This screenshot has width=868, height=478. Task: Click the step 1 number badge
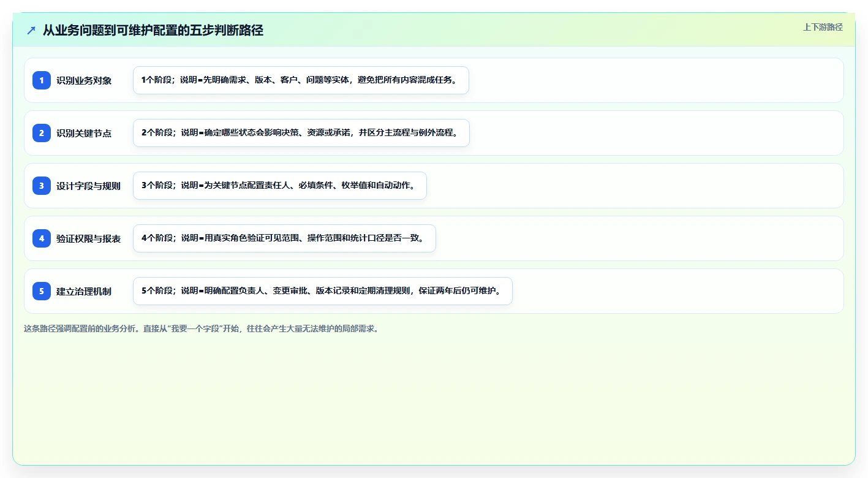(42, 80)
